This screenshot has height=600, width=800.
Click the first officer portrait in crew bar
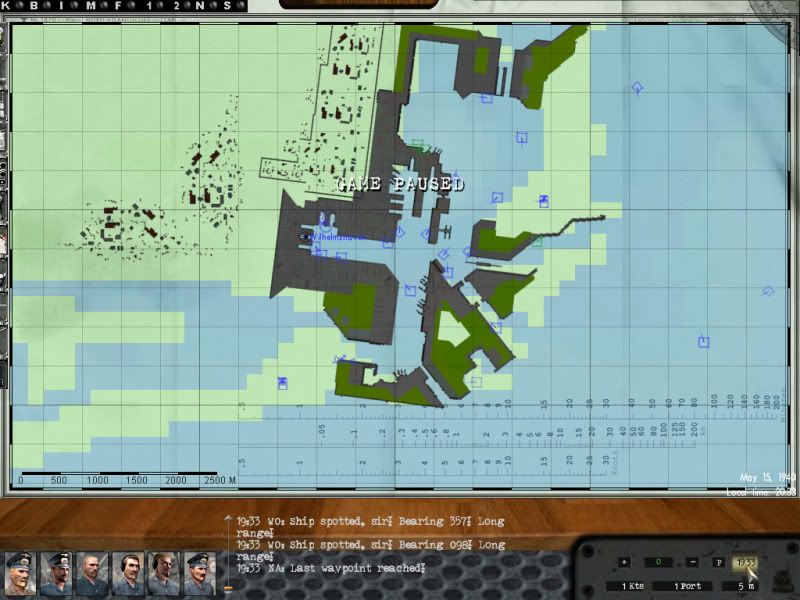pos(22,573)
